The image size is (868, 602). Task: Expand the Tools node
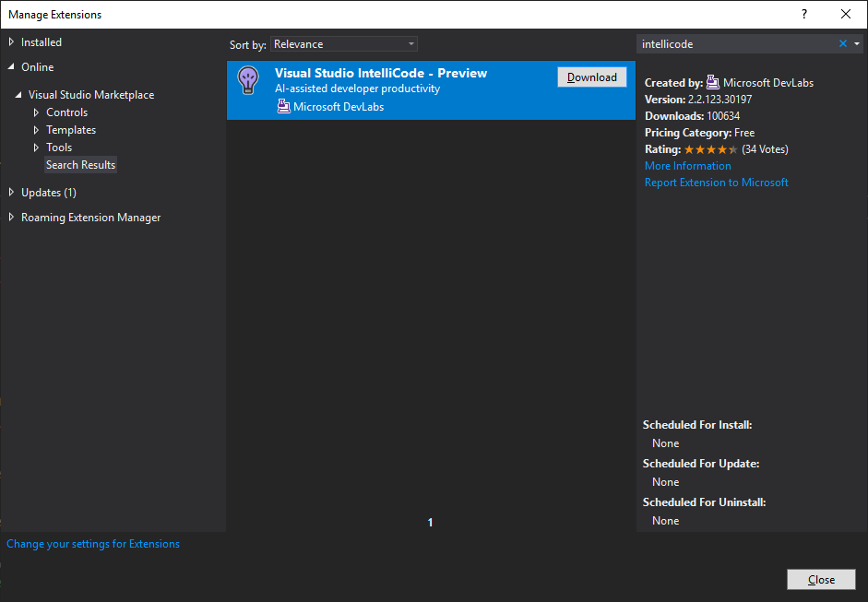click(x=36, y=148)
